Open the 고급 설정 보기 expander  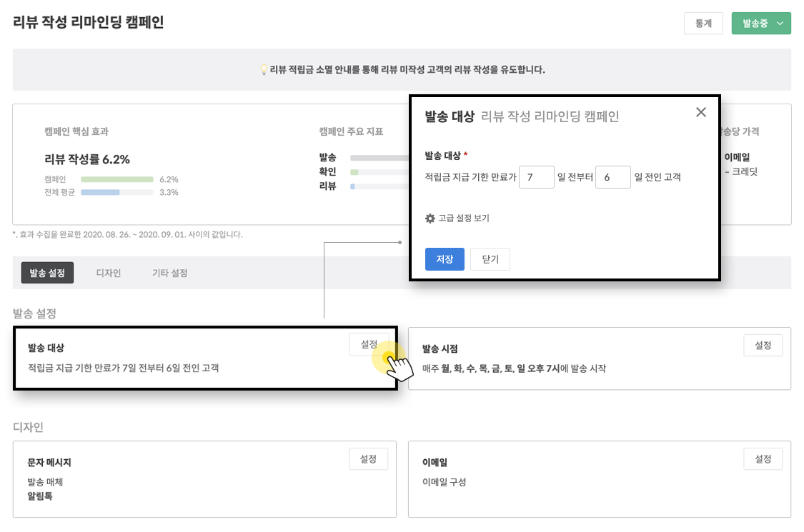[463, 217]
